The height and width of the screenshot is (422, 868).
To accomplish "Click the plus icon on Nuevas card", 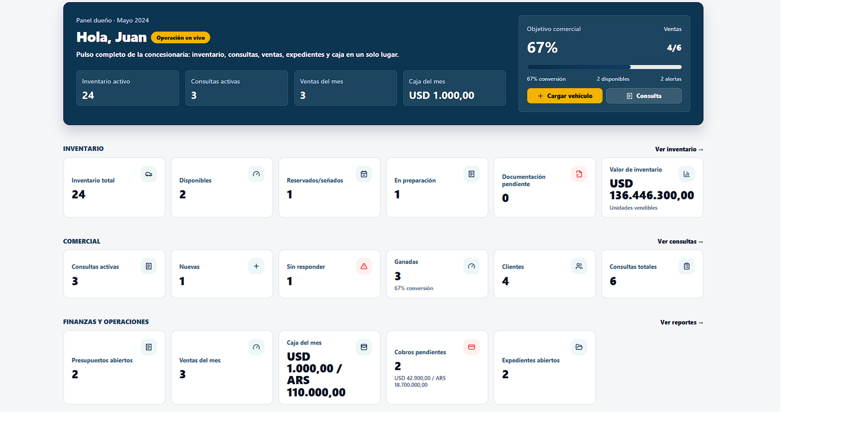I will click(256, 266).
